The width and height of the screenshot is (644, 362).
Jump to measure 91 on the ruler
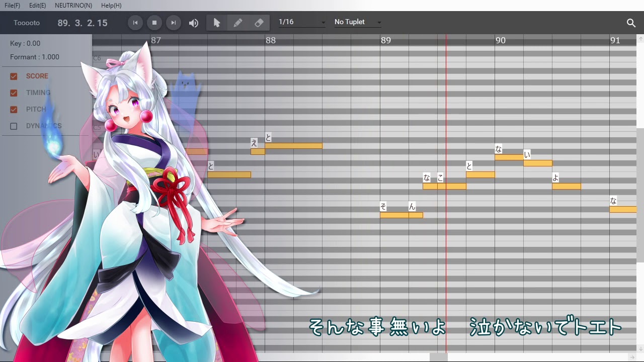pyautogui.click(x=615, y=40)
